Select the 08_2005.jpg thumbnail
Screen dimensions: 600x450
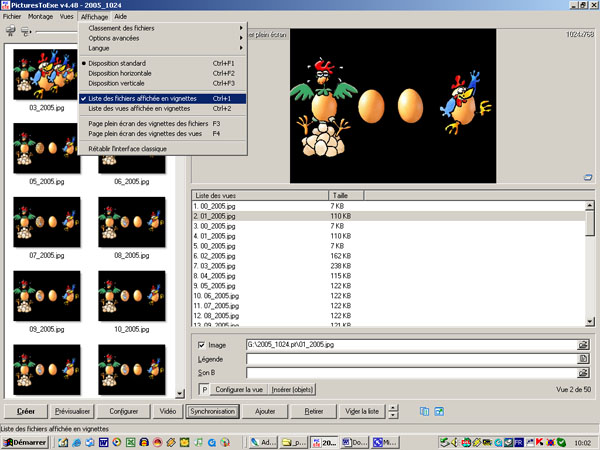(x=132, y=223)
